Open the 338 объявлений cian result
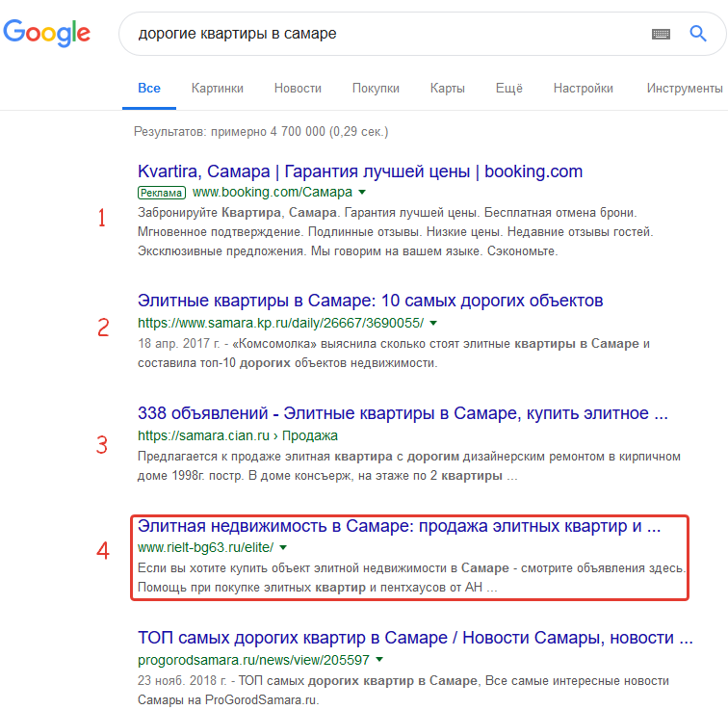The height and width of the screenshot is (710, 728). [403, 413]
